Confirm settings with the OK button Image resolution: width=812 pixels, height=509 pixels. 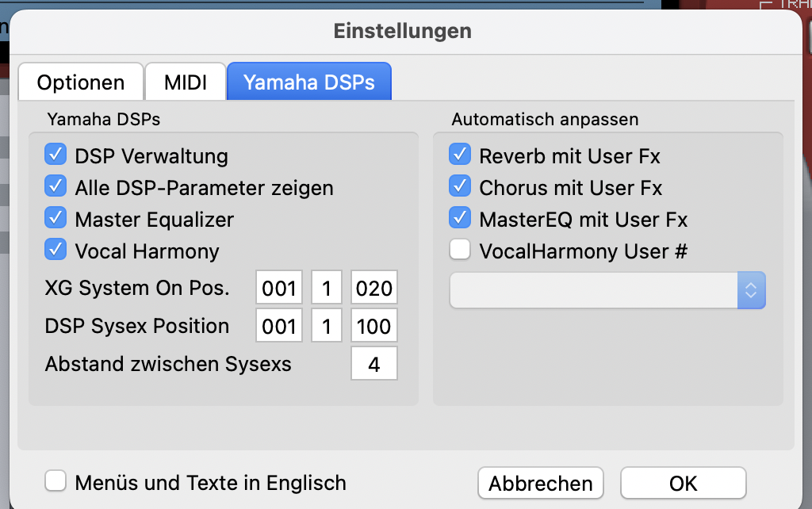683,483
